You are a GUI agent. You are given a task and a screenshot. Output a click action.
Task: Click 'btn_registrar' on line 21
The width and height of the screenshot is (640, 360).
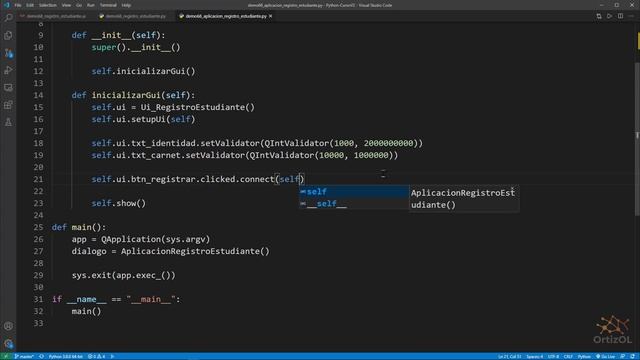pyautogui.click(x=163, y=179)
